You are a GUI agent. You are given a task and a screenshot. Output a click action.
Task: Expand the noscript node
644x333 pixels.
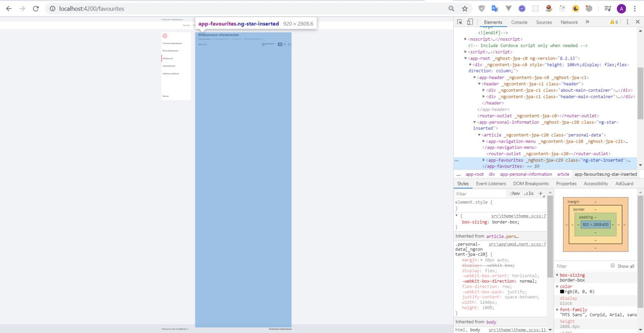(465, 39)
